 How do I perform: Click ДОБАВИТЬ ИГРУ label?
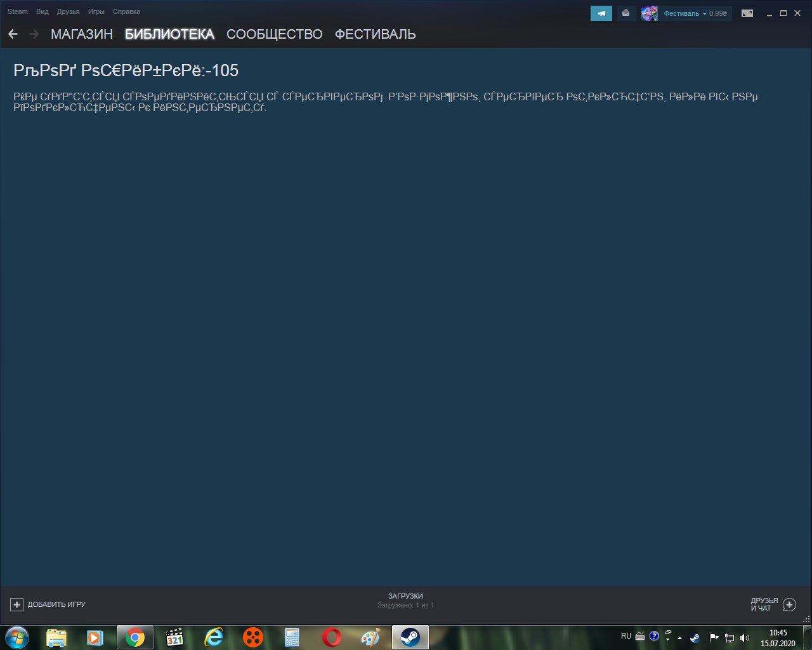tap(56, 604)
